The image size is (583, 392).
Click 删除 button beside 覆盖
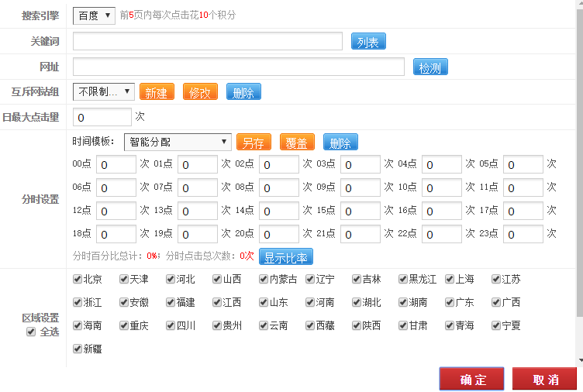340,142
